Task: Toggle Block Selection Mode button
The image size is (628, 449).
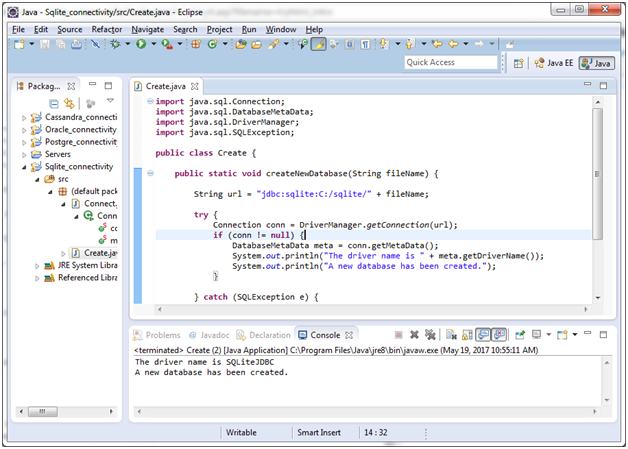Action: (x=350, y=44)
